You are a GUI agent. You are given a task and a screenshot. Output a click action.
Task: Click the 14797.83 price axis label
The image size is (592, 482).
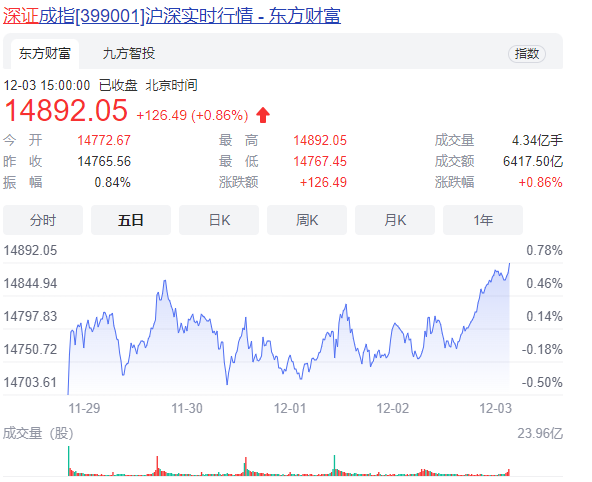[x=30, y=316]
